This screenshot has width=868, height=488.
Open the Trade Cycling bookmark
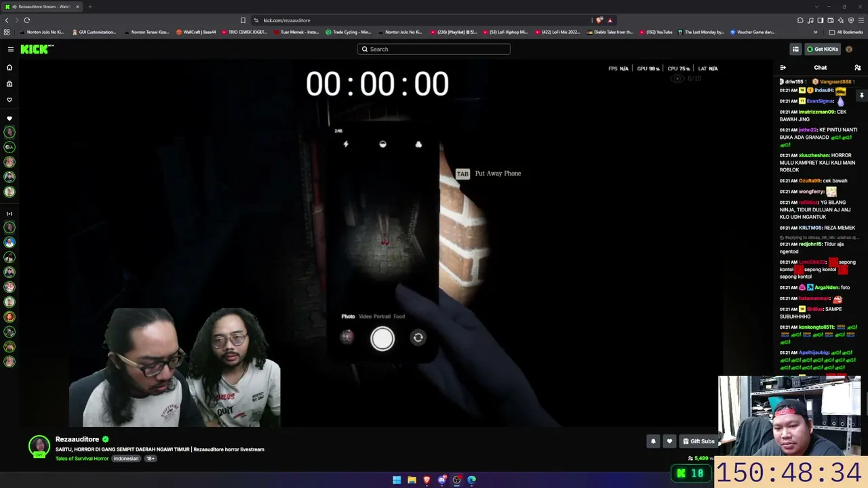(348, 32)
